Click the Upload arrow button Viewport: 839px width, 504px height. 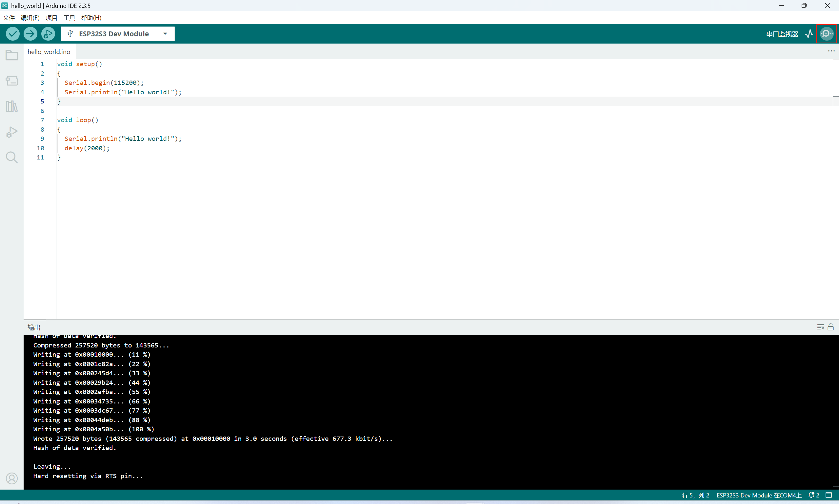(30, 34)
